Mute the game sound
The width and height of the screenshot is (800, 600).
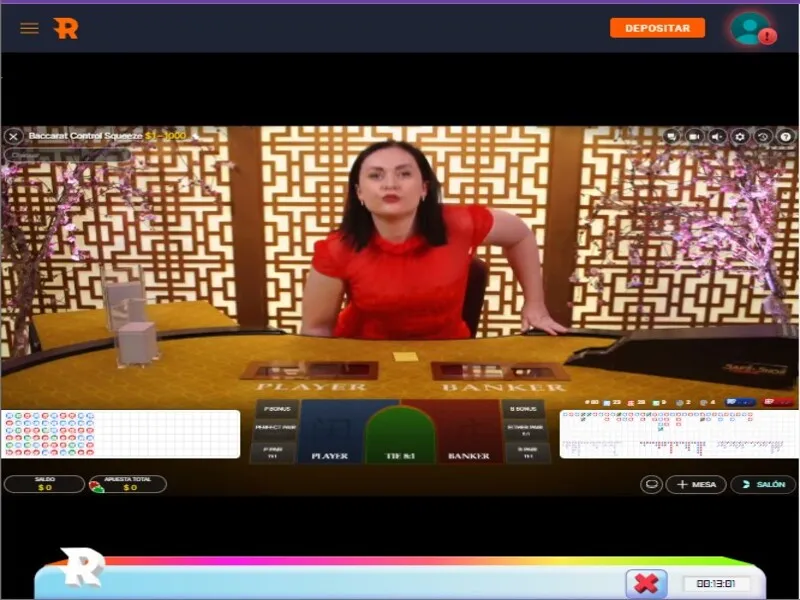[717, 137]
